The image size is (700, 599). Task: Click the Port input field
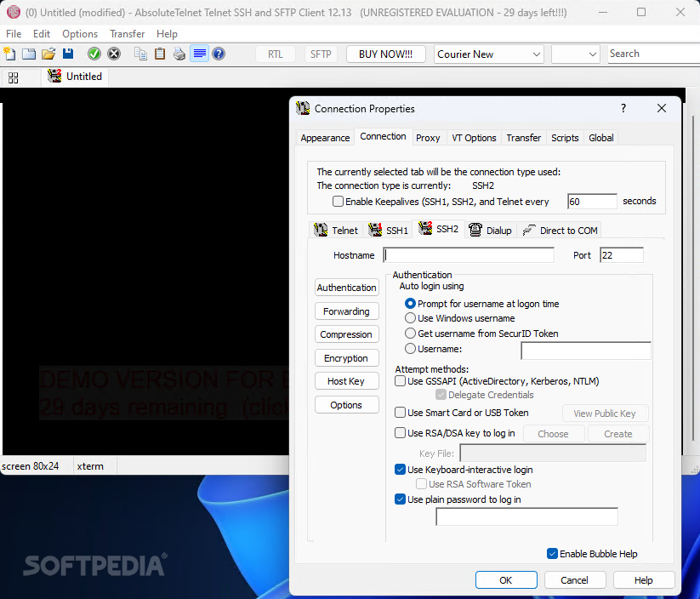622,255
